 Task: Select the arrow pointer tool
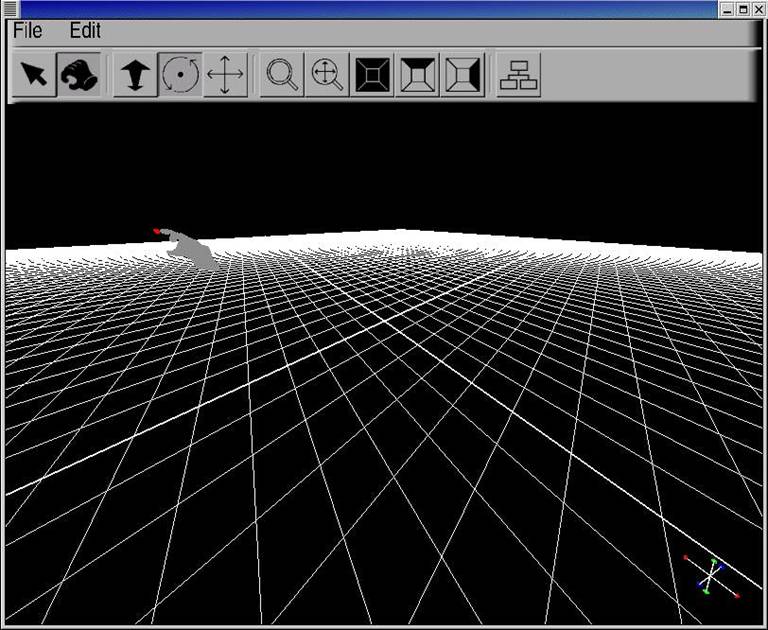point(34,74)
